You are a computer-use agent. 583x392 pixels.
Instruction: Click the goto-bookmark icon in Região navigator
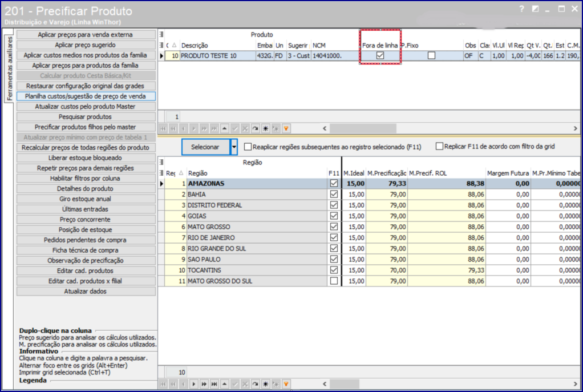(276, 384)
